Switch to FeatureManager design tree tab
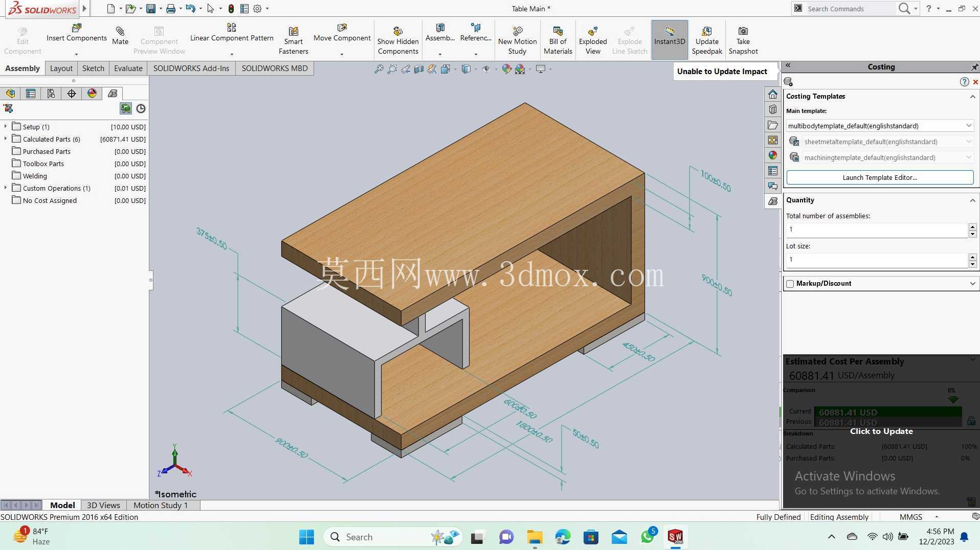Viewport: 980px width, 550px height. pos(10,94)
